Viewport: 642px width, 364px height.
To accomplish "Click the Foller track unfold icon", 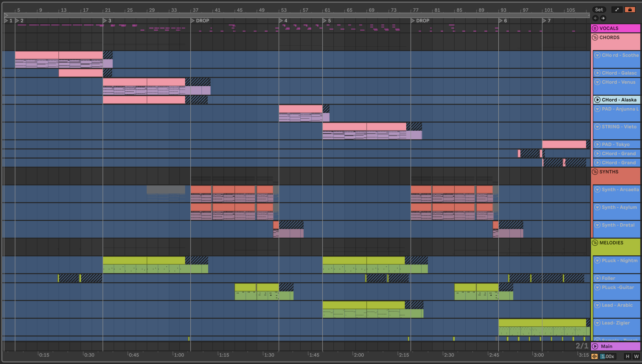I will coord(597,278).
